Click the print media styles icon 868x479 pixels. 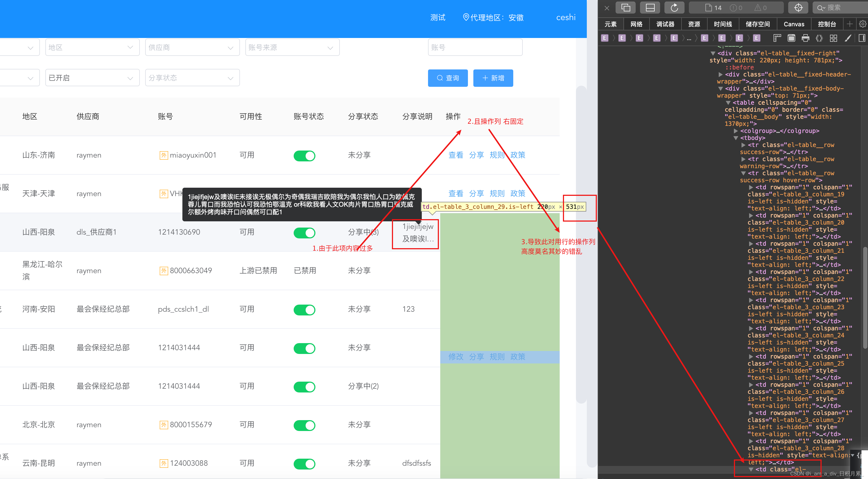click(x=805, y=38)
